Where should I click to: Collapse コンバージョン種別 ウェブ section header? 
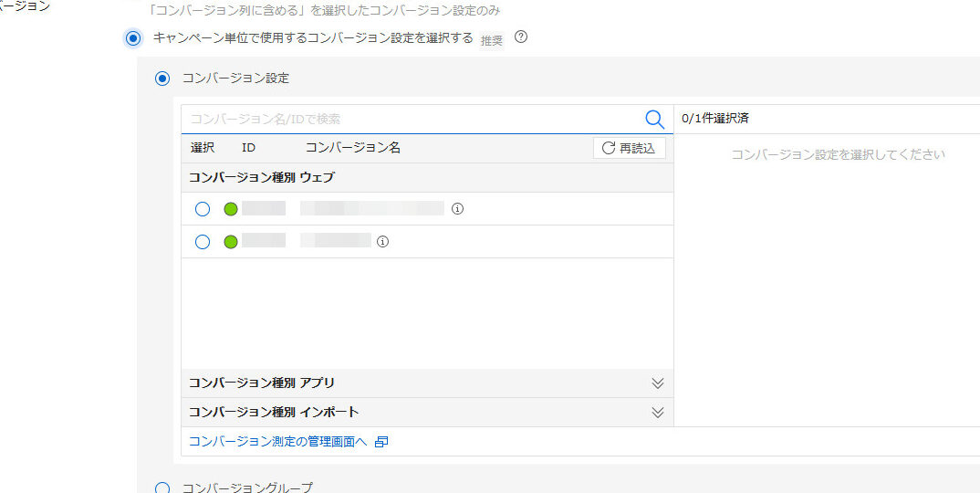(428, 178)
